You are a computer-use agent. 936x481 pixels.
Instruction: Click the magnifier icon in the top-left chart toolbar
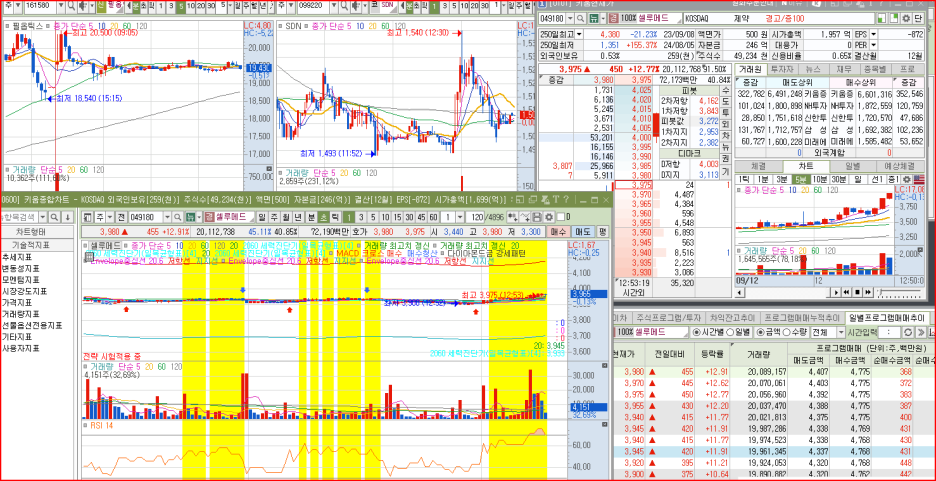pos(71,5)
